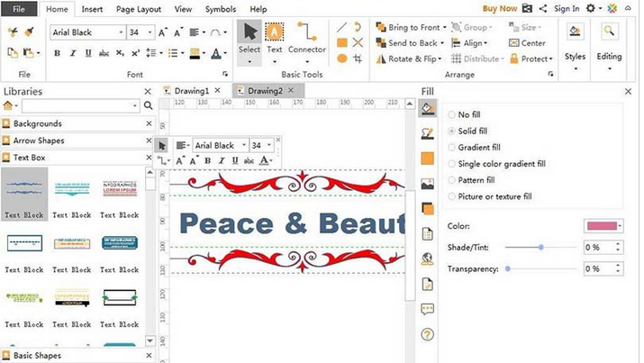Click the Cut scissors icon
Viewport: 644px width, 363px height.
[x=13, y=32]
